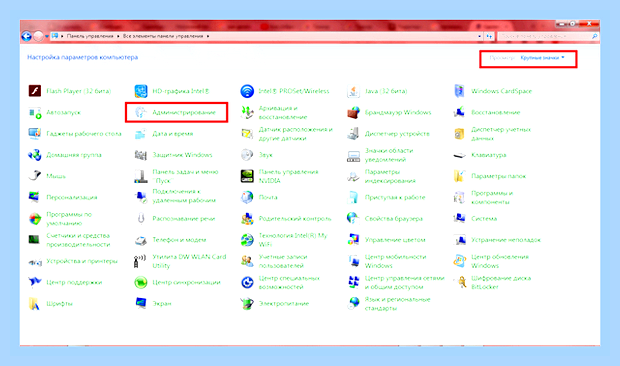Open Программы и компоненты link
The image size is (620, 366).
pos(491,197)
